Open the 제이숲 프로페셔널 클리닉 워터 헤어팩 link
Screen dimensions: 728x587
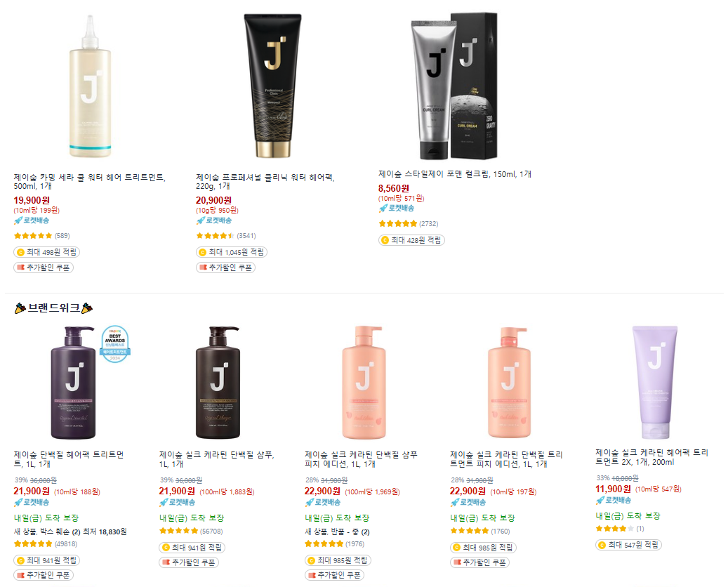tap(265, 182)
